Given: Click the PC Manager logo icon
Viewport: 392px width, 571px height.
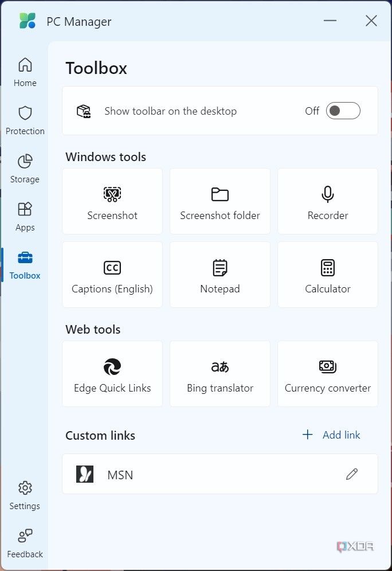Looking at the screenshot, I should coord(28,21).
